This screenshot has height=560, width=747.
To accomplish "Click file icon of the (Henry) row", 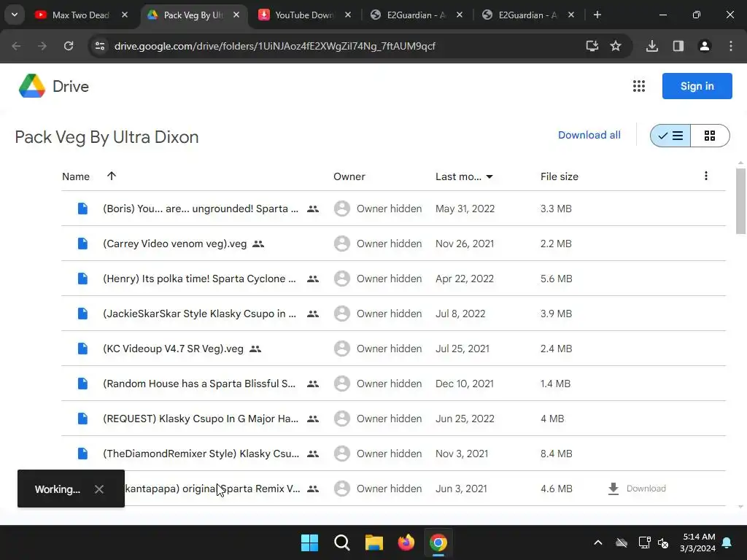I will 82,279.
